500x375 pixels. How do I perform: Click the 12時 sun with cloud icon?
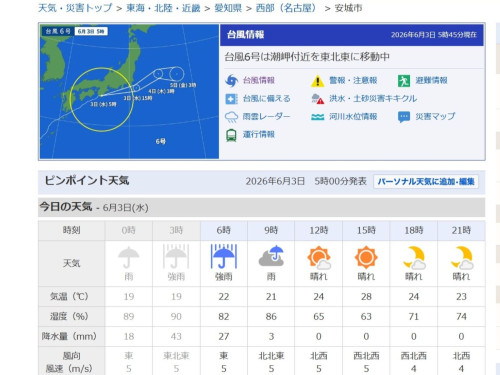(x=319, y=257)
